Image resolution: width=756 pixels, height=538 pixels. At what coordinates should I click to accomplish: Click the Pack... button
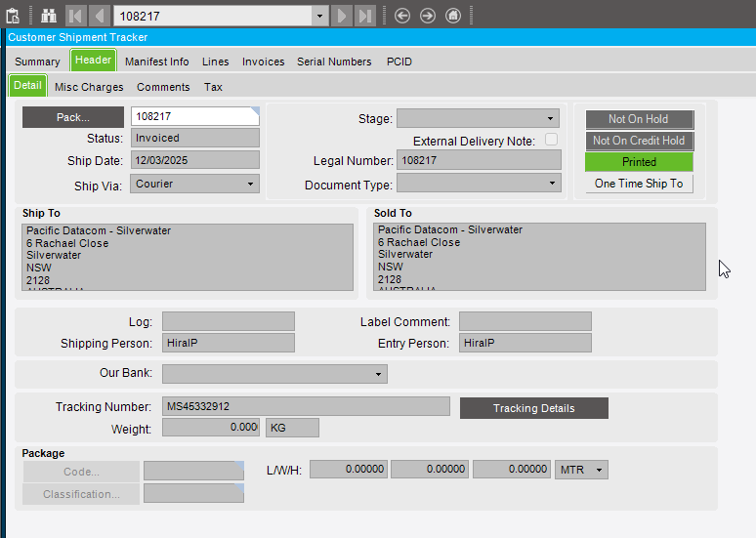click(73, 117)
